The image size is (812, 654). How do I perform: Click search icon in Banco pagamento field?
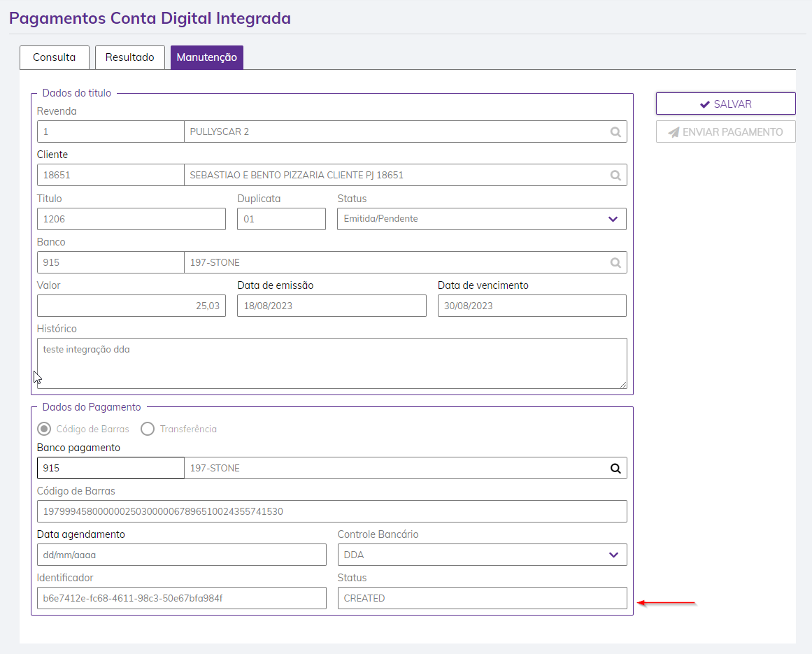[x=615, y=469]
